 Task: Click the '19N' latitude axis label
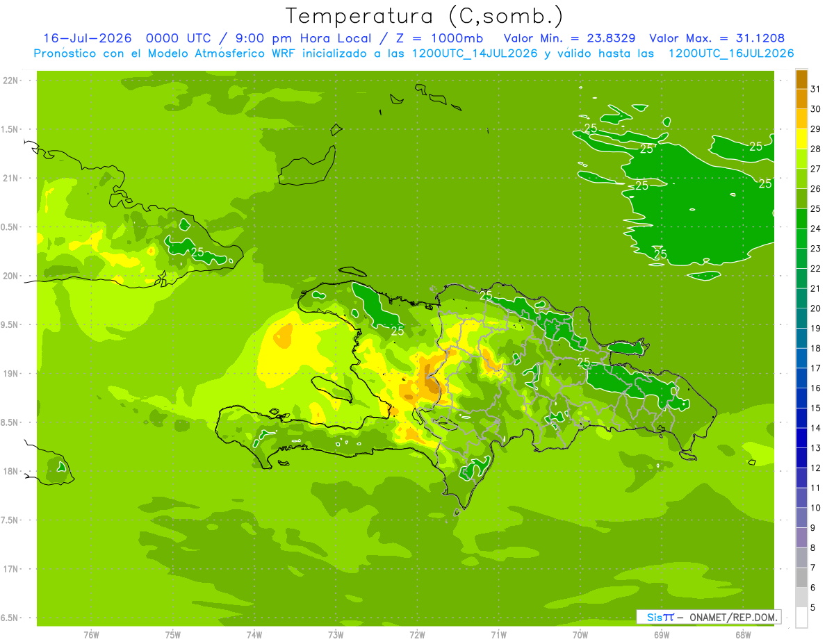(12, 374)
